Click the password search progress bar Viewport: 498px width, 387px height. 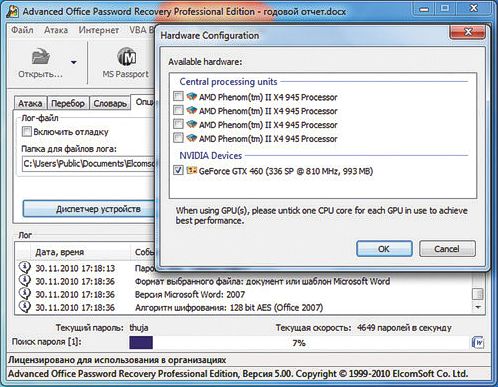click(x=299, y=343)
